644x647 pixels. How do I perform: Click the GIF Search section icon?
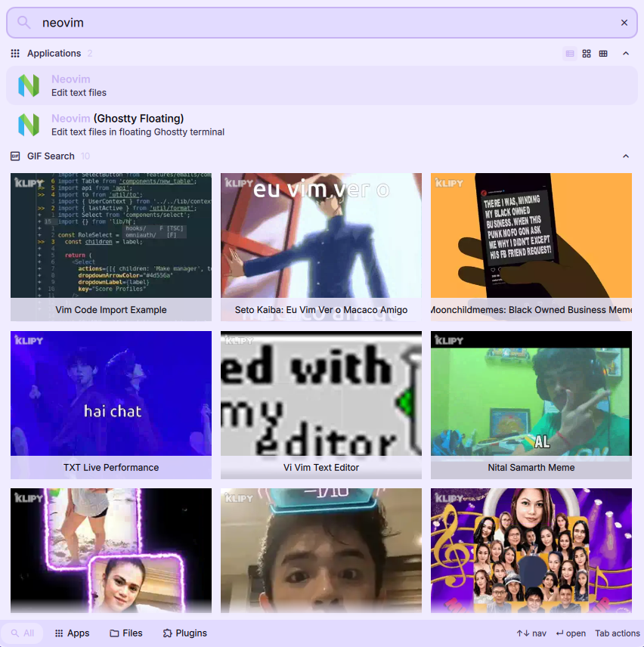pos(14,156)
